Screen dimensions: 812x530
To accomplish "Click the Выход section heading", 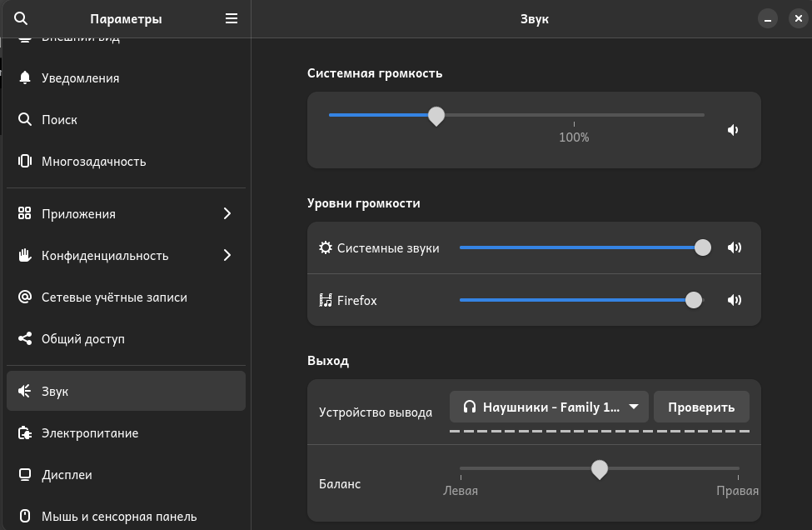I will 328,361.
